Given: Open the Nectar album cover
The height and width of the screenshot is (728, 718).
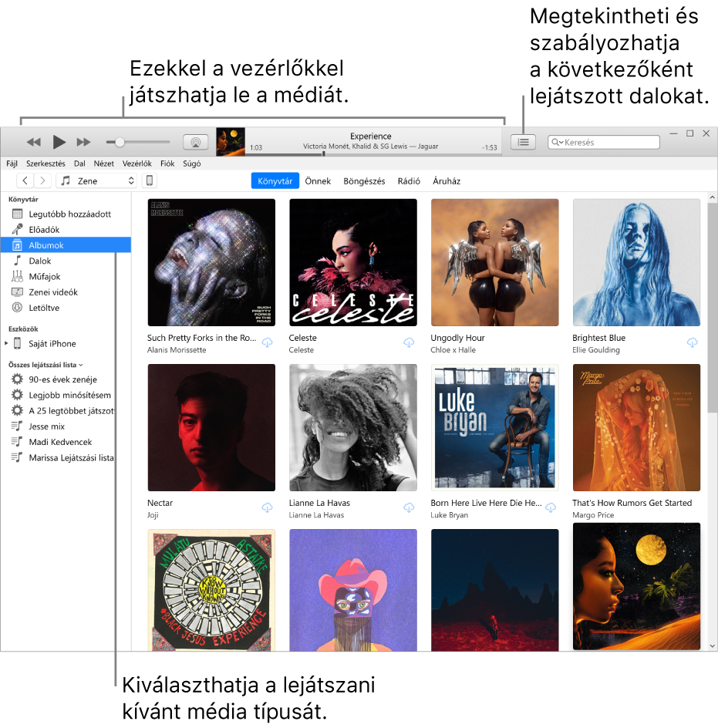Looking at the screenshot, I should click(211, 427).
